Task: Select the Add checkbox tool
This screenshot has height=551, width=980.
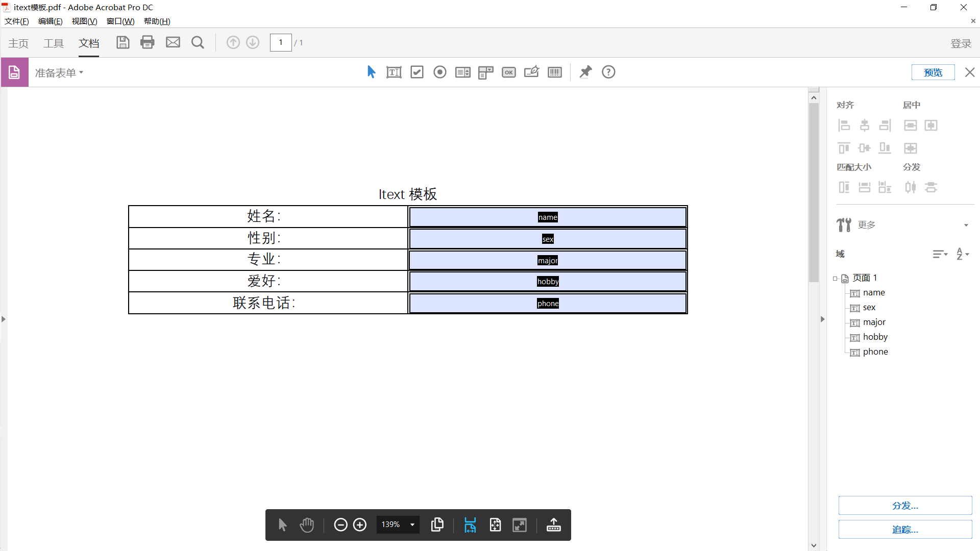Action: click(417, 72)
